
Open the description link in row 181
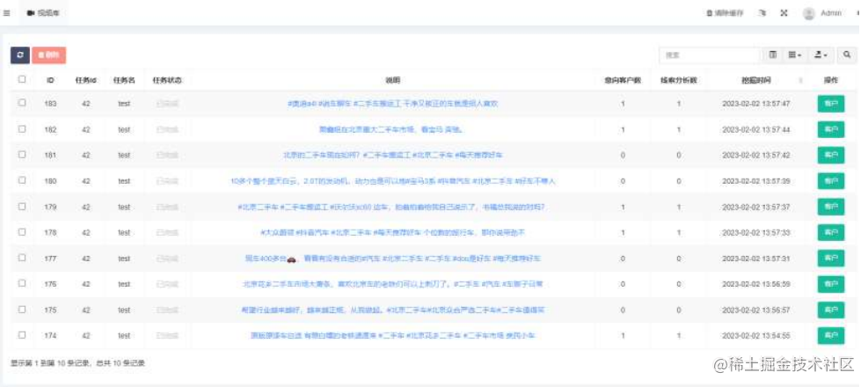click(393, 155)
